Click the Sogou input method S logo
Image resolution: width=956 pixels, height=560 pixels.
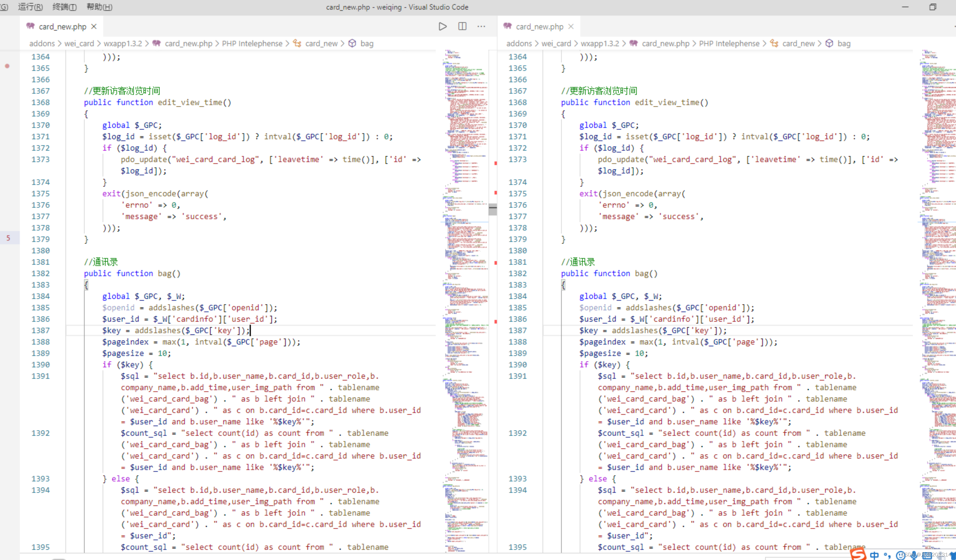coord(858,554)
